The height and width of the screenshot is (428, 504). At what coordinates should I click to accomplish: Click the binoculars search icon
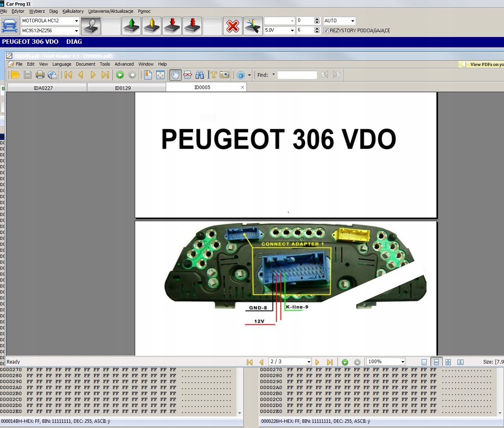coord(200,75)
